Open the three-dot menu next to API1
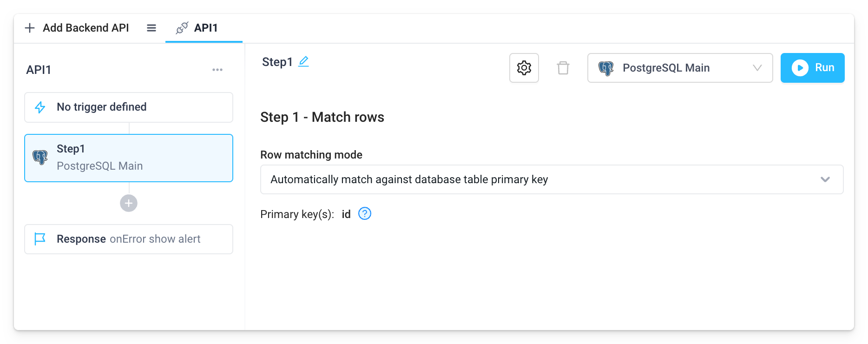This screenshot has height=344, width=868. click(x=217, y=69)
